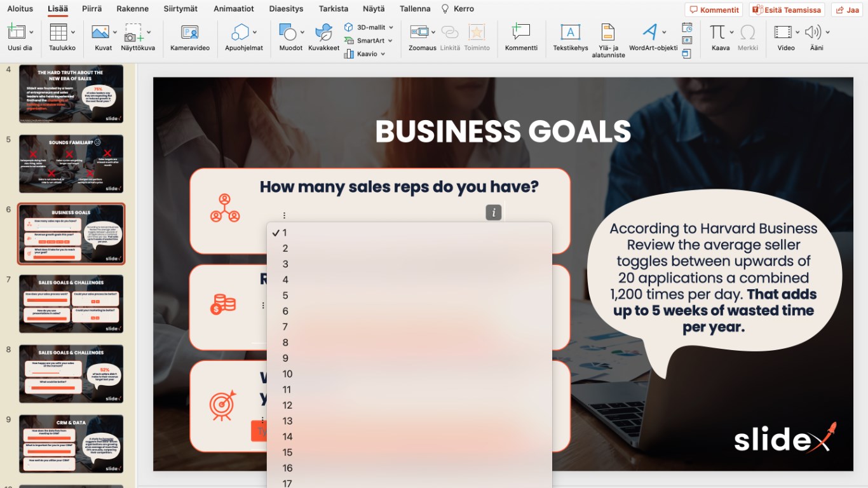
Task: Choose 1 in the dropdown list
Action: tap(409, 233)
